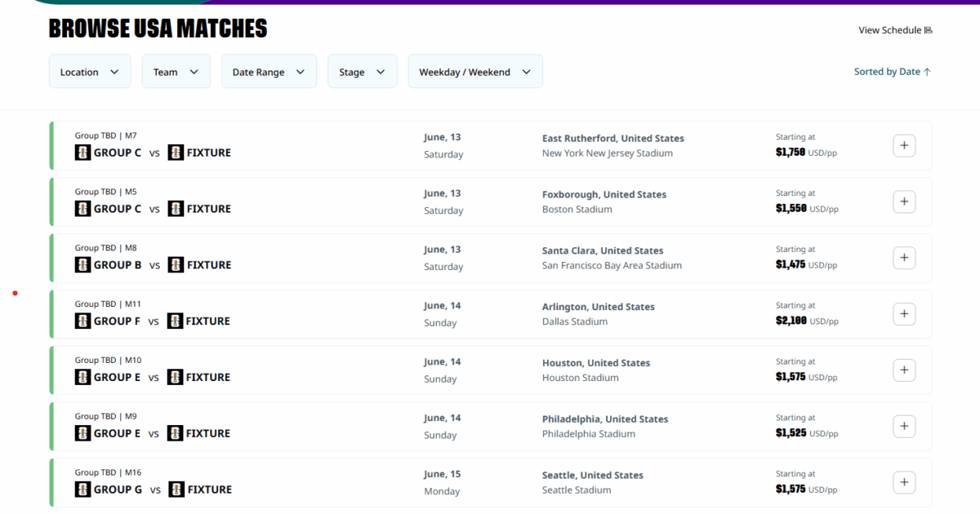
Task: Select the Seattle Stadium venue text
Action: [x=577, y=490]
